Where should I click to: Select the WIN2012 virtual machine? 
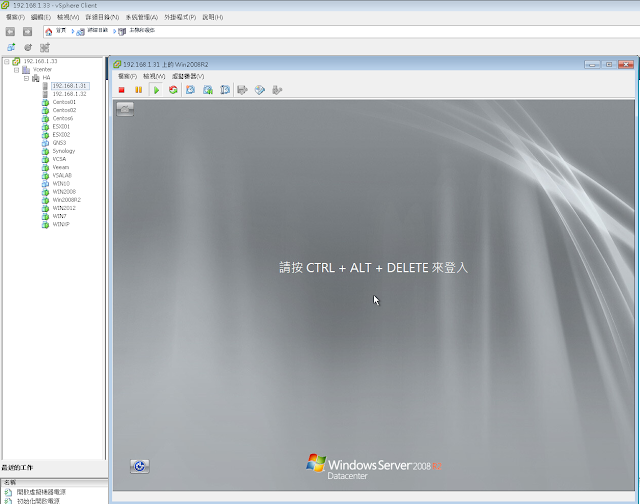point(64,208)
